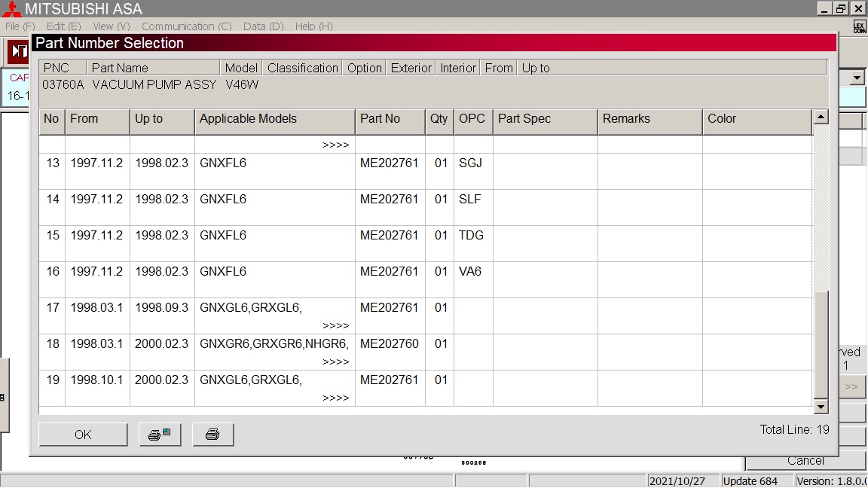The image size is (868, 488).
Task: Click the red toolbar icon behind dialog
Action: coord(18,53)
